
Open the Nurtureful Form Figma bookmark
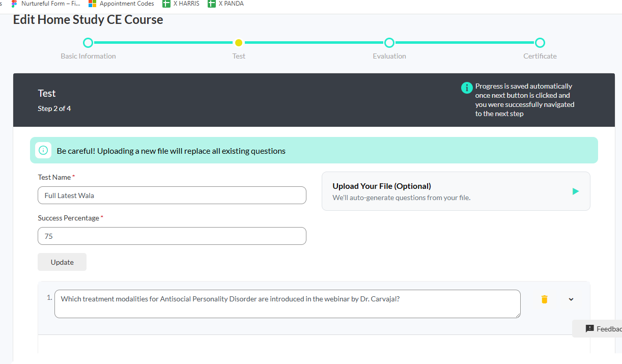pos(46,4)
